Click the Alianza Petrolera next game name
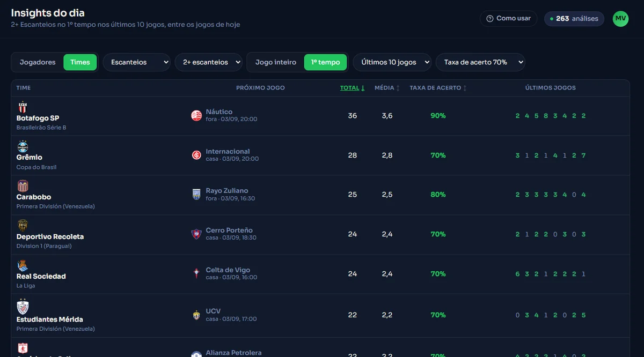This screenshot has width=644, height=357. point(233,353)
